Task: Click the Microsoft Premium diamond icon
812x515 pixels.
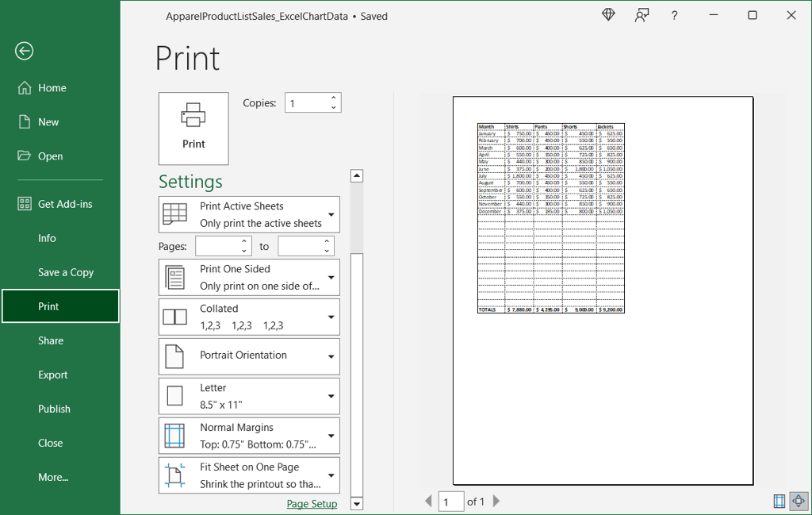Action: click(x=608, y=15)
